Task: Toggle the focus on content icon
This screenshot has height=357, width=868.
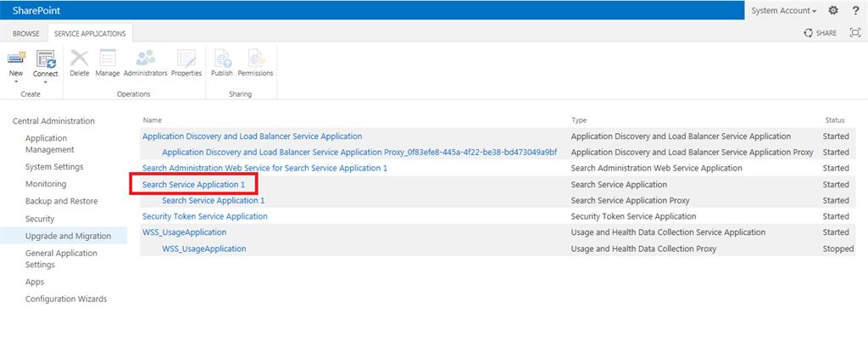Action: pyautogui.click(x=854, y=32)
